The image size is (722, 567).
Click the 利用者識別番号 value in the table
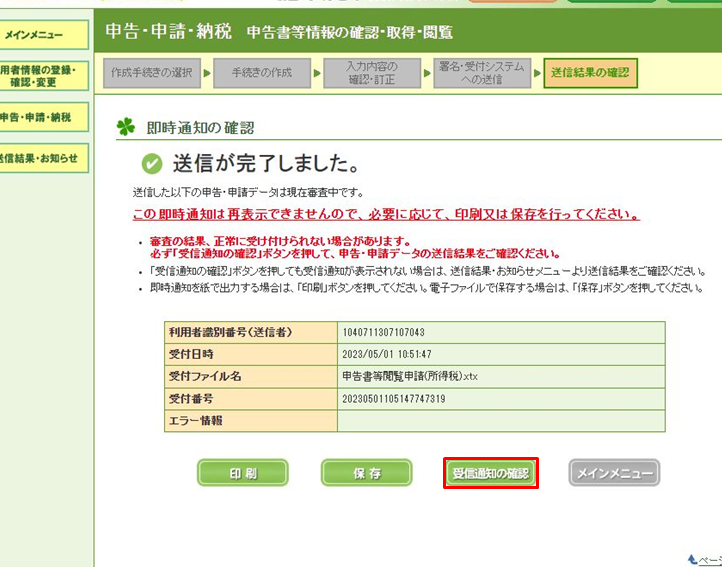pos(384,332)
